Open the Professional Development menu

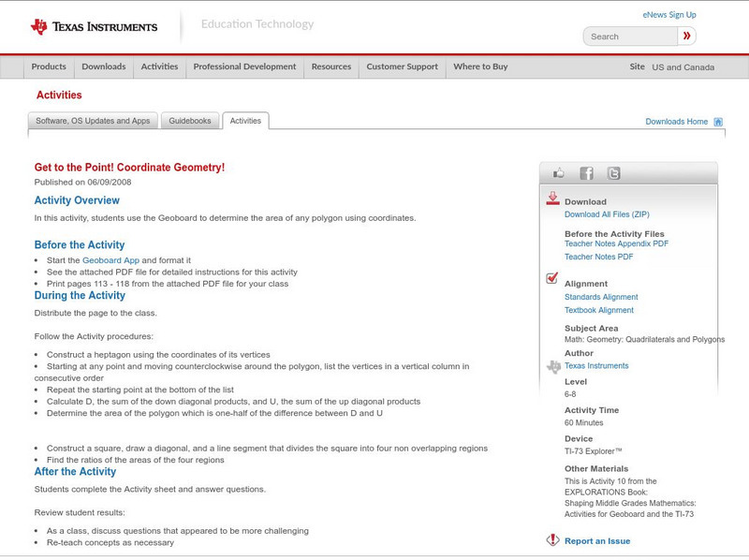coord(244,67)
